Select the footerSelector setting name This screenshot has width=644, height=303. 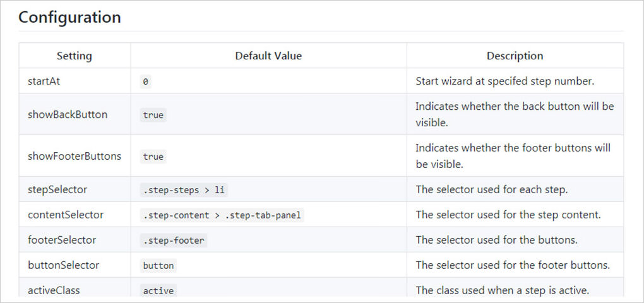click(x=63, y=240)
